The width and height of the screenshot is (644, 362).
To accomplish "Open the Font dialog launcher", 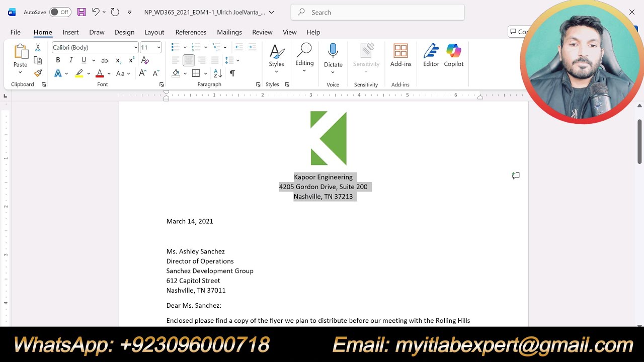I will 162,84.
